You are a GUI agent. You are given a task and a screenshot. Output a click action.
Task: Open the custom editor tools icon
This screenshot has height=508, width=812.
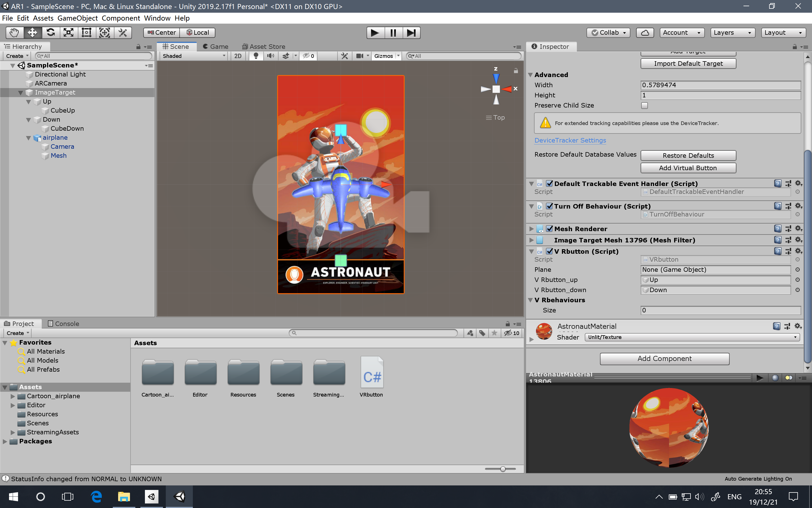pyautogui.click(x=123, y=32)
